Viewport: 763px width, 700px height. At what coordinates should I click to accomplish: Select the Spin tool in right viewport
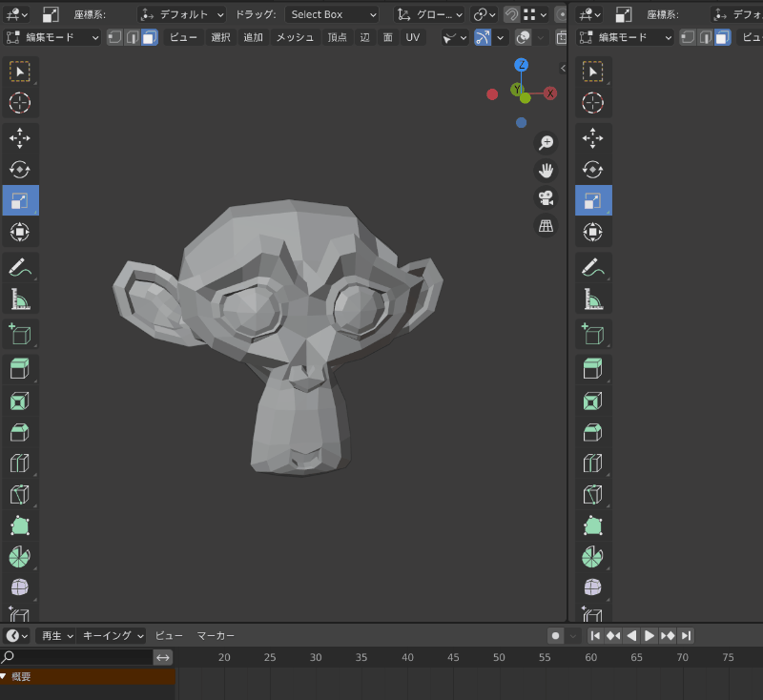593,557
